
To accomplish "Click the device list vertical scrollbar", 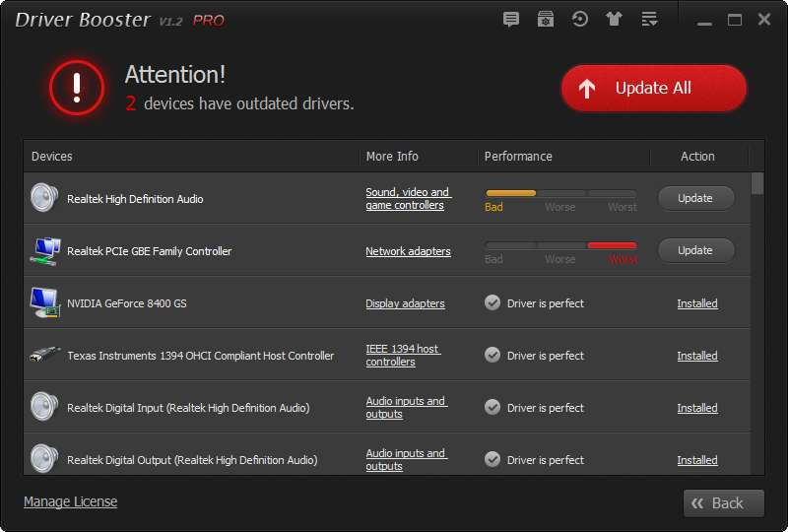I will [757, 315].
